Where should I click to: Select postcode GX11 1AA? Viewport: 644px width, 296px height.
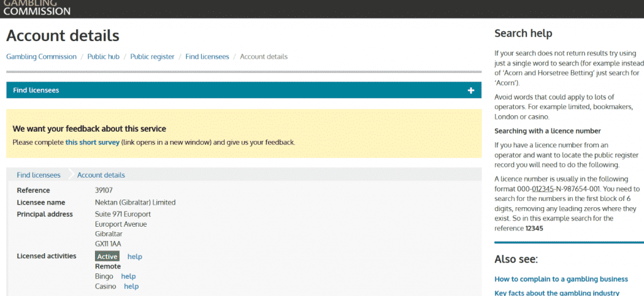tap(108, 244)
